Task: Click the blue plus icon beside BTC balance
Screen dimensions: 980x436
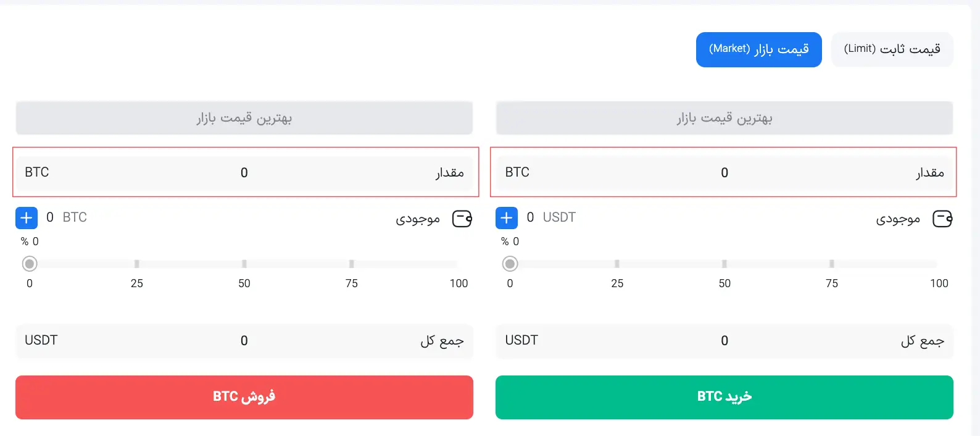Action: coord(27,217)
